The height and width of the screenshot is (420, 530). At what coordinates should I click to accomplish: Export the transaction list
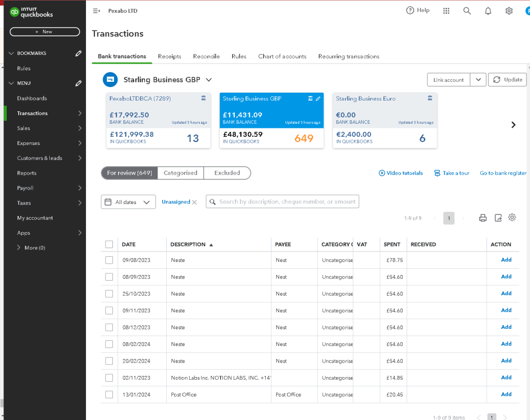click(498, 218)
